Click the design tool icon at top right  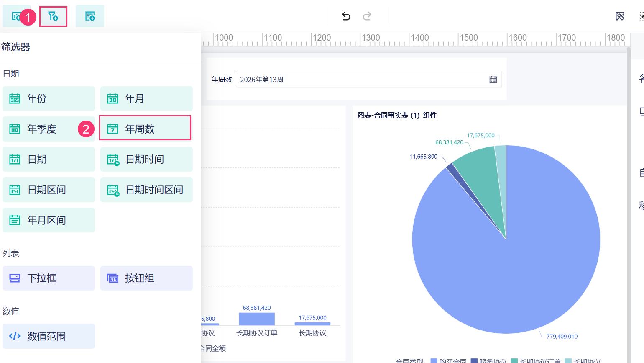click(x=620, y=16)
